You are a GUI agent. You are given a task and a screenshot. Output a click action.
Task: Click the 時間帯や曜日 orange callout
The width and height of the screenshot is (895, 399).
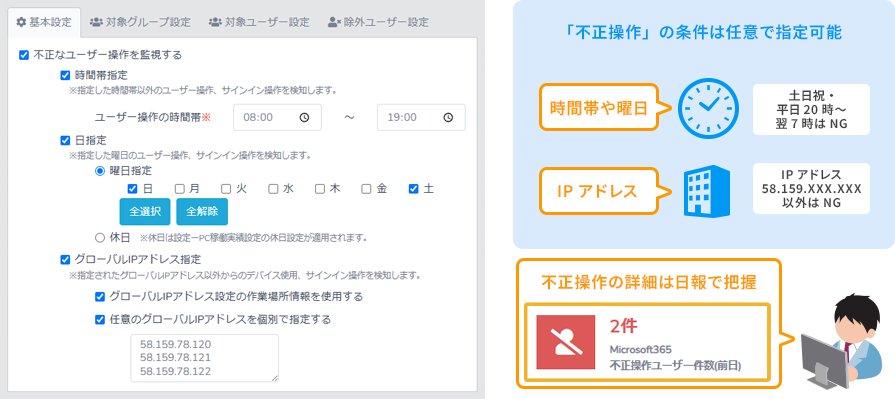point(606,108)
